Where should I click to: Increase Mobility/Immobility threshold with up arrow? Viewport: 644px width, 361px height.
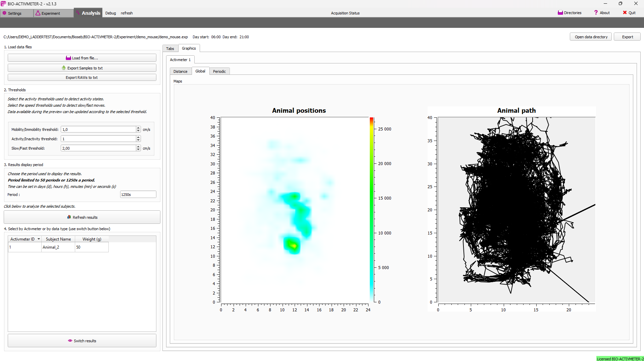click(x=138, y=128)
